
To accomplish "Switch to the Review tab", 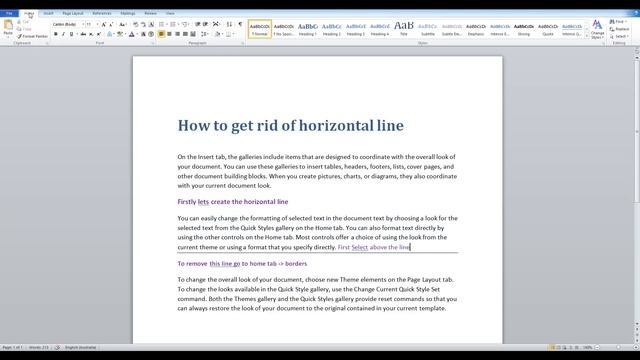I will point(150,13).
